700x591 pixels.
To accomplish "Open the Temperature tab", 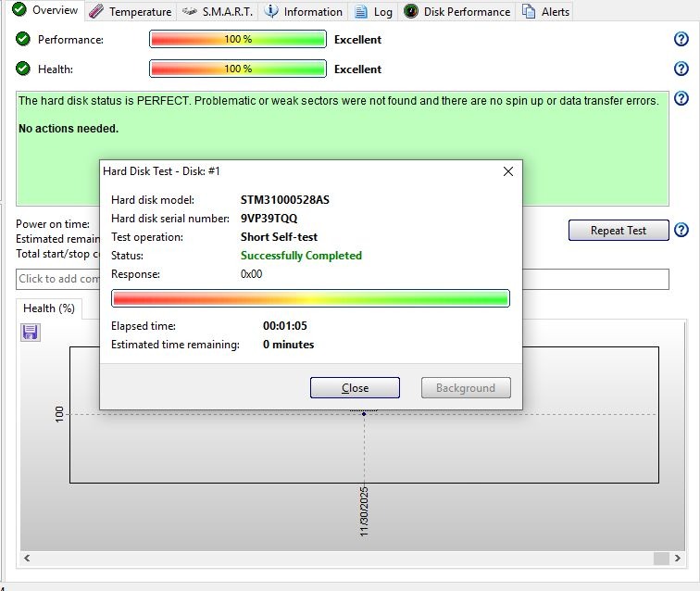I will 131,11.
